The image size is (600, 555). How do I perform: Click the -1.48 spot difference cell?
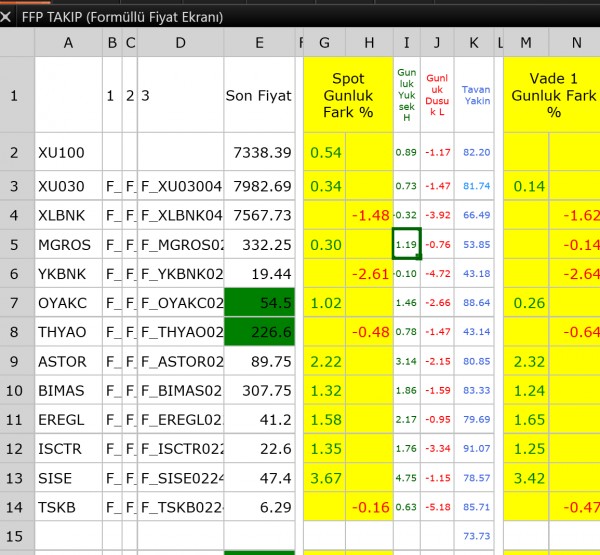(x=369, y=215)
